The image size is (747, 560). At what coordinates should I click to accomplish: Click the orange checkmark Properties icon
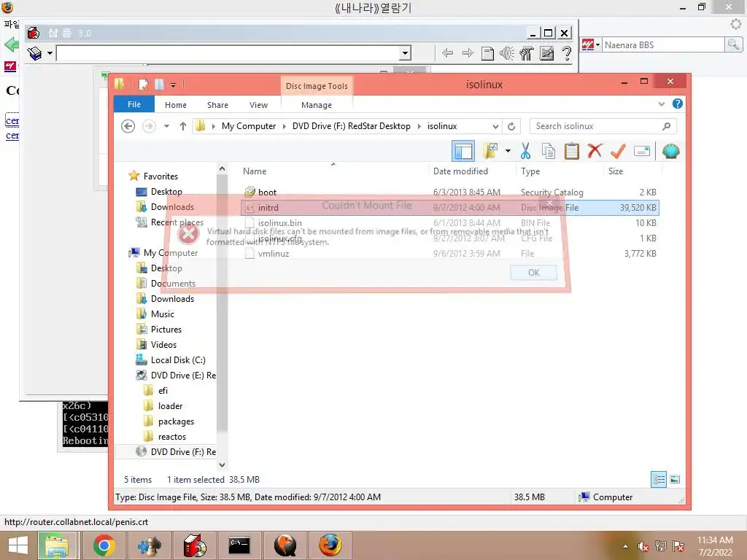(x=618, y=152)
